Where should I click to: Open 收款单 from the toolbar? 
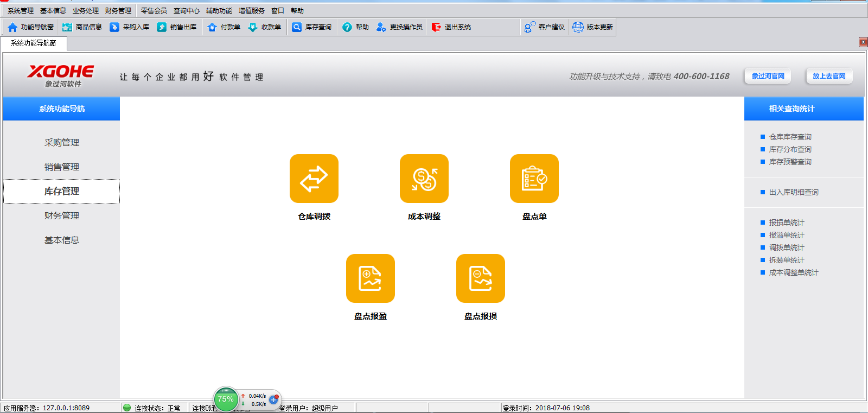(x=264, y=27)
